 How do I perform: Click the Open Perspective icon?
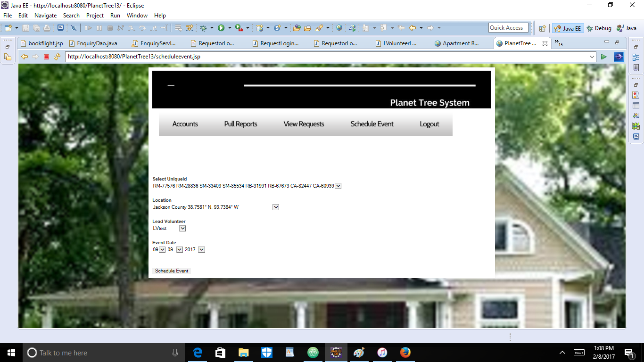click(x=542, y=28)
